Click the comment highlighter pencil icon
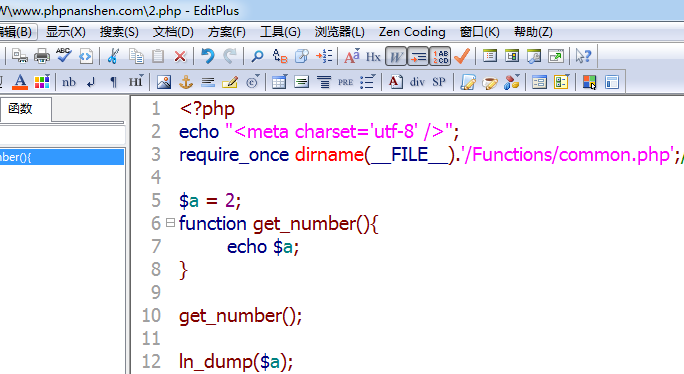The width and height of the screenshot is (684, 374). pyautogui.click(x=230, y=82)
